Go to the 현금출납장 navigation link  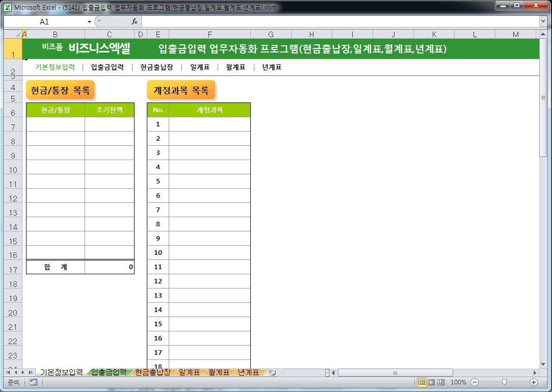pyautogui.click(x=156, y=67)
